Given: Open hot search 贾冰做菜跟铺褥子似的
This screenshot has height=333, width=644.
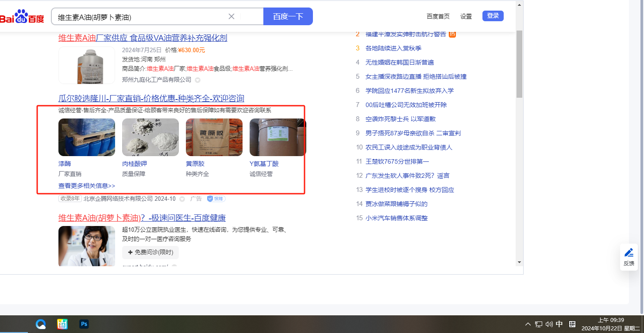Looking at the screenshot, I should (x=397, y=204).
